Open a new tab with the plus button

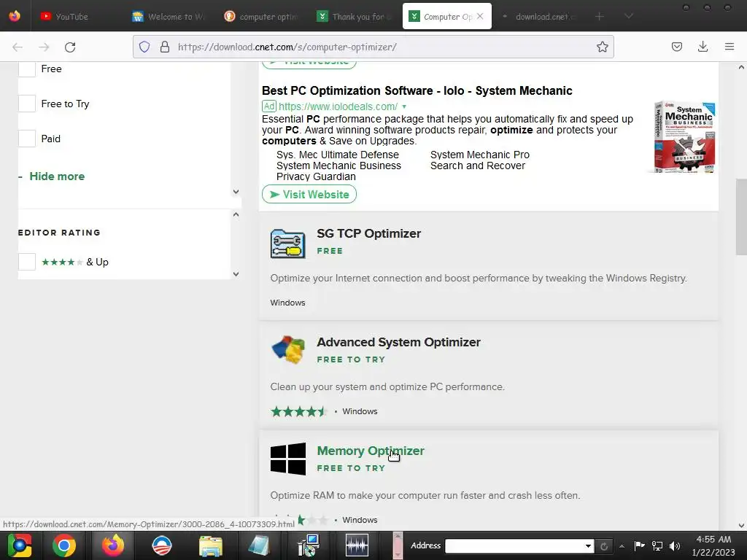pyautogui.click(x=600, y=16)
